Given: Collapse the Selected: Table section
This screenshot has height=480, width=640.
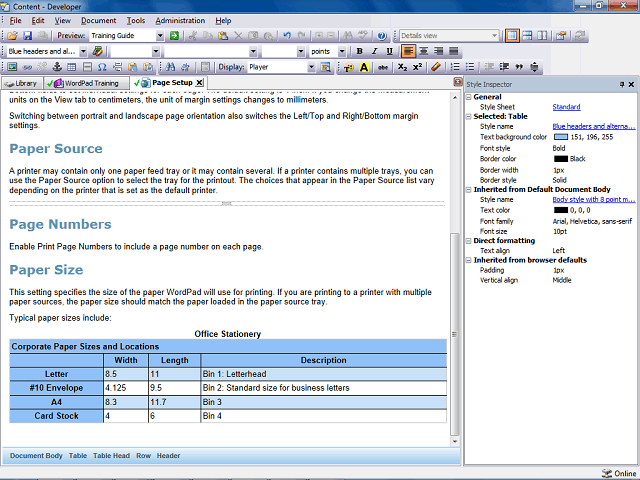Looking at the screenshot, I should pos(469,117).
